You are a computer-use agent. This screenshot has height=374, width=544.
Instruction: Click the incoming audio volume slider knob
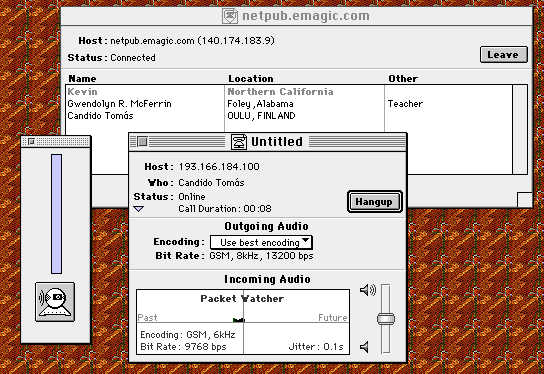point(386,319)
